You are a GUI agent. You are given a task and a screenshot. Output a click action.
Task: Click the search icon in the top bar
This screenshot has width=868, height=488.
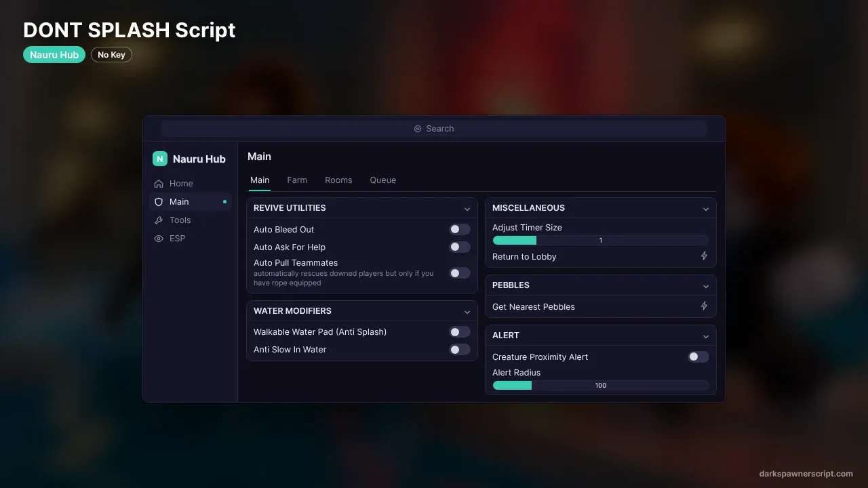pyautogui.click(x=418, y=129)
